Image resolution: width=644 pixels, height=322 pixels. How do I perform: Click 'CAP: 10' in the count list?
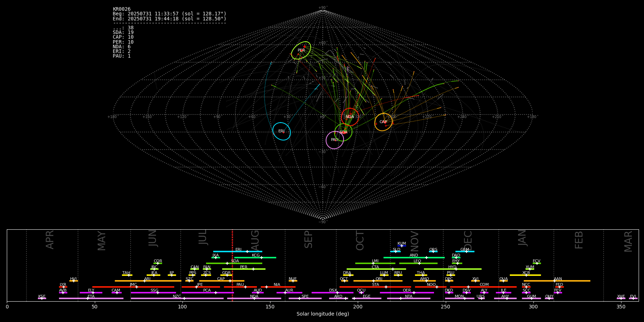point(123,37)
